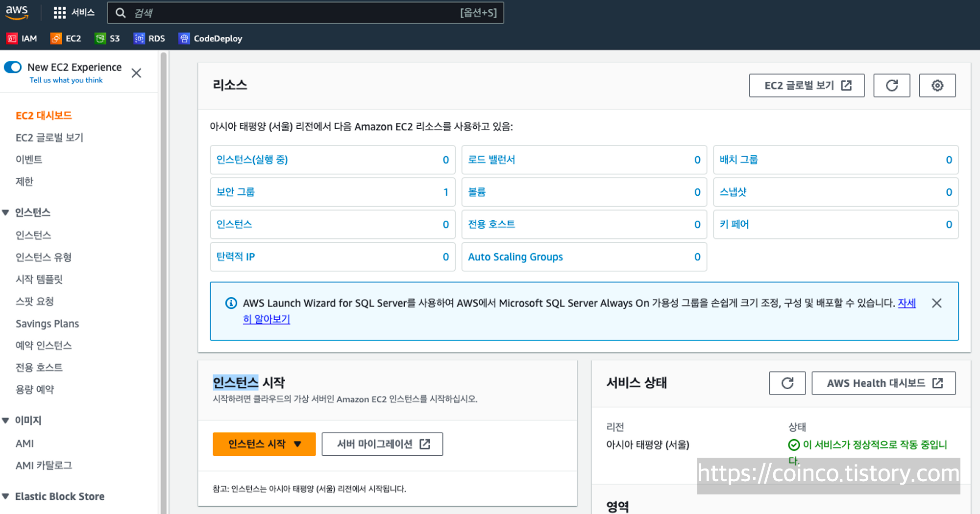
Task: Dismiss the SQL Server info banner
Action: point(936,303)
